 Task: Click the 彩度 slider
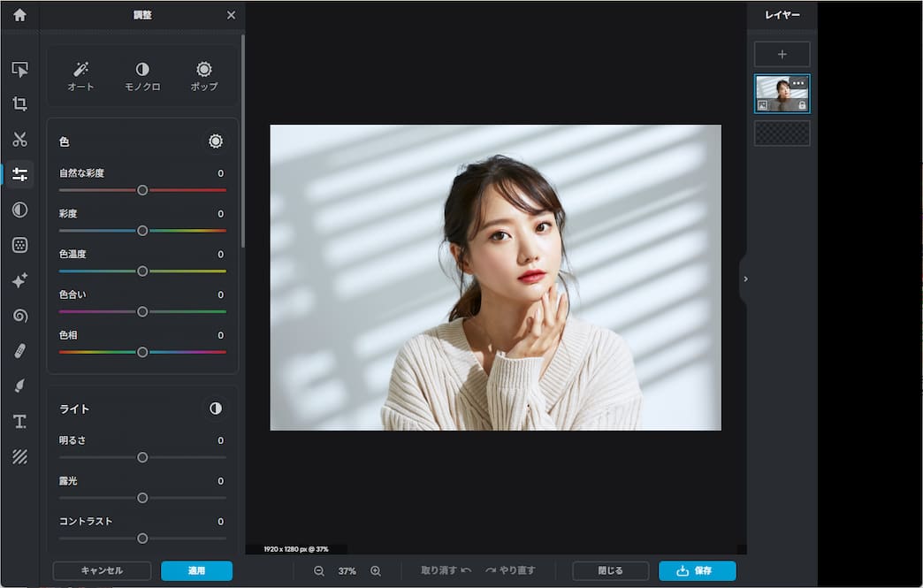click(x=142, y=231)
